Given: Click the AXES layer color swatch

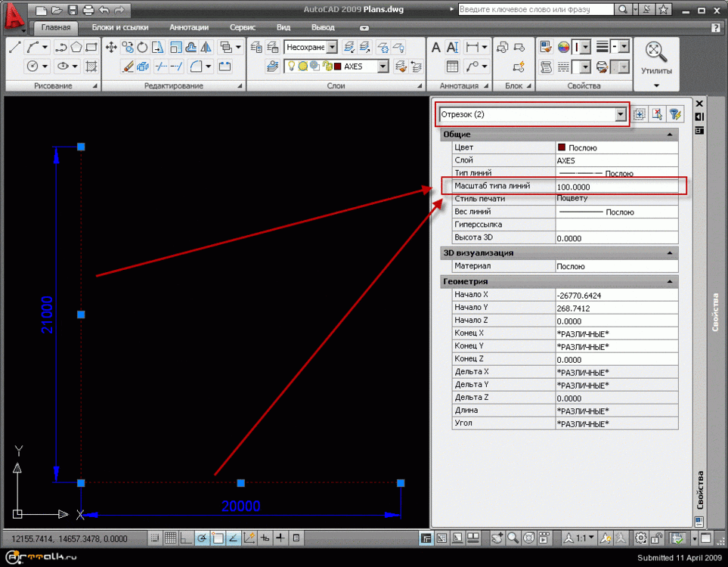Looking at the screenshot, I should (x=337, y=67).
